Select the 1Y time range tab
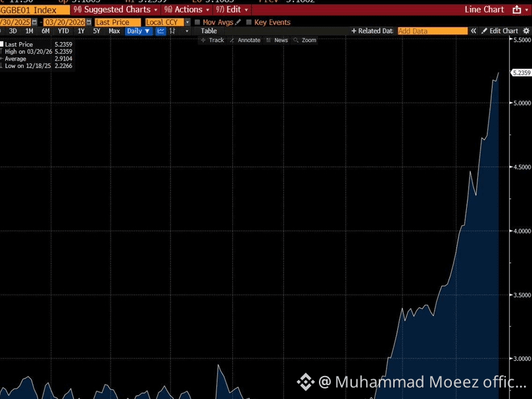Screen dimensions: 532x399 coord(81,31)
